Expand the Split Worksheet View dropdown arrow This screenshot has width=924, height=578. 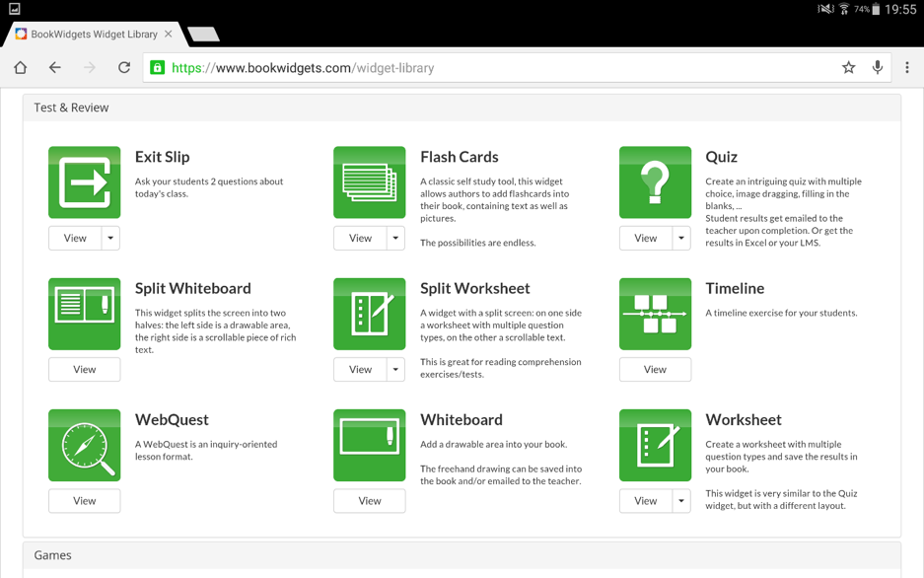click(x=396, y=370)
